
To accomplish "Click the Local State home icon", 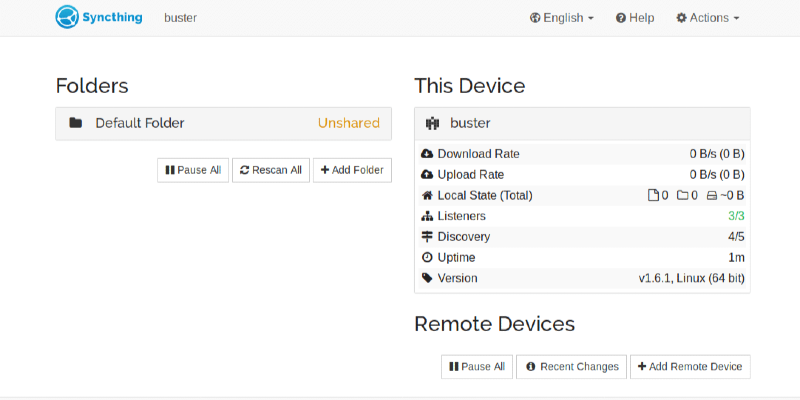I will [x=428, y=196].
